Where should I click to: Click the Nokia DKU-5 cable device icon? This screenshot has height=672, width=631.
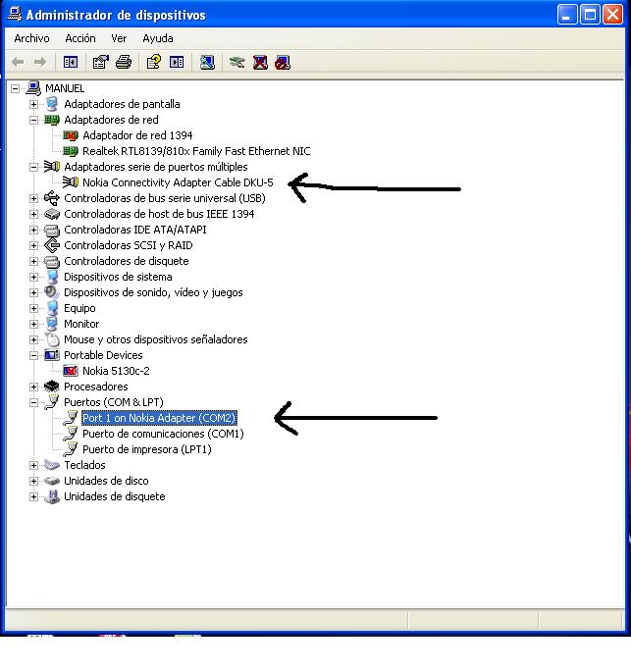click(71, 182)
